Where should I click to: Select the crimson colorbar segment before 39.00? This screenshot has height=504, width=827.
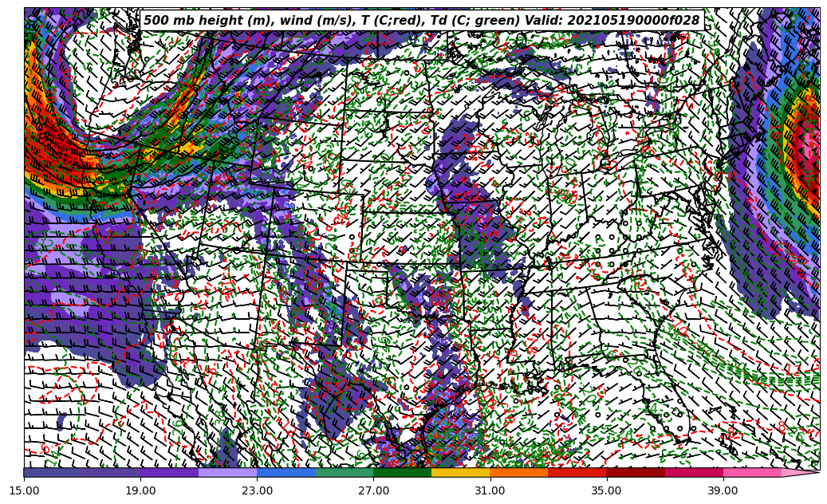694,473
